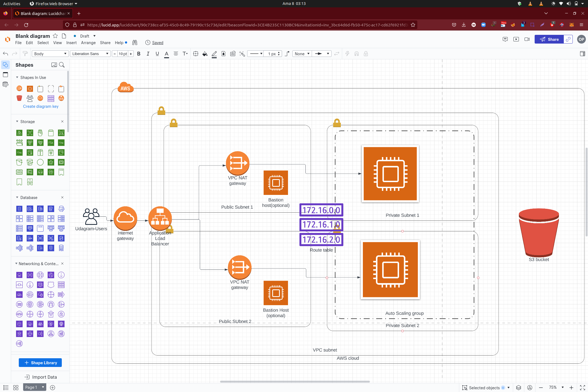Click the line color pencil icon
Viewport: 588px width, 392px height.
coord(214,54)
